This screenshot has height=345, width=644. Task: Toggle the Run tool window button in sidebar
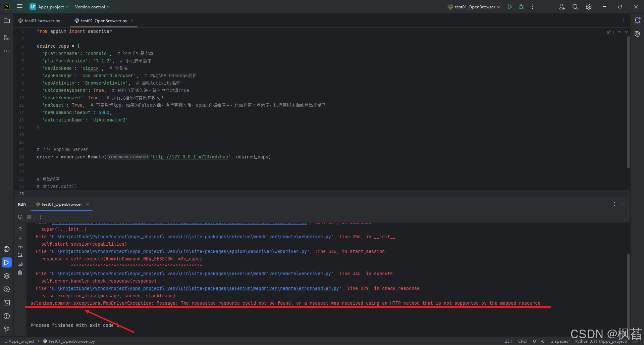coord(7,262)
